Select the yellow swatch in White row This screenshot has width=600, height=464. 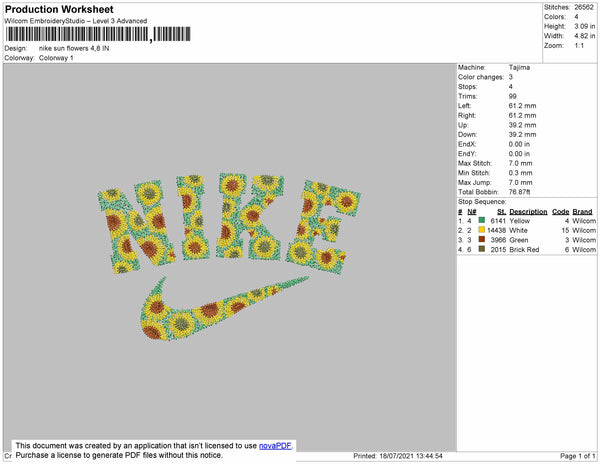[481, 230]
